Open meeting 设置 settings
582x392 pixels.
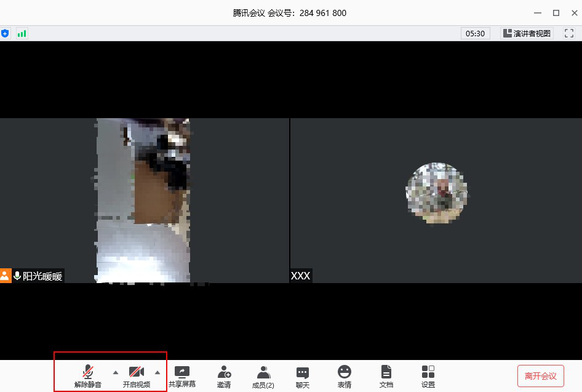(x=428, y=377)
